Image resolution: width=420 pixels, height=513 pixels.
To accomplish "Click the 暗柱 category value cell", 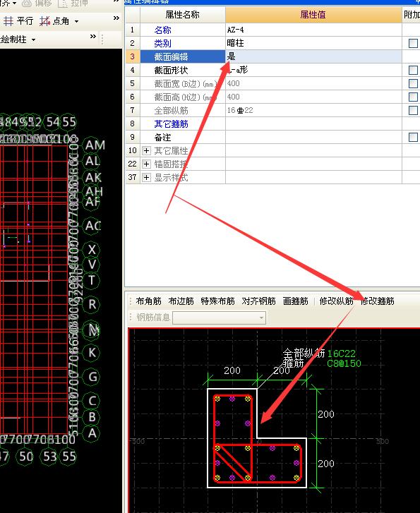I will coord(313,43).
